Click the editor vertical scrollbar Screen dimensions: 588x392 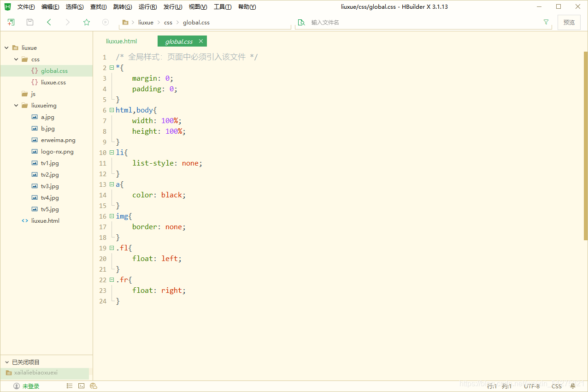(x=586, y=145)
